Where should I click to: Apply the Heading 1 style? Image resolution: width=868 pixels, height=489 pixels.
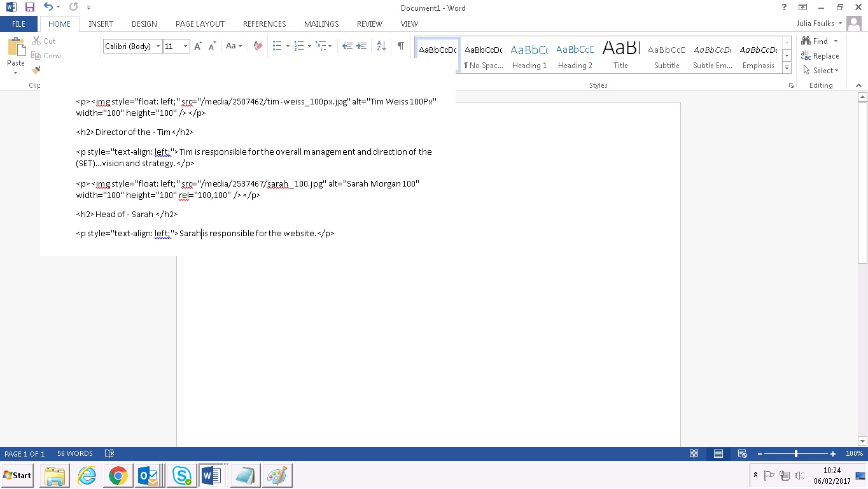coord(529,56)
